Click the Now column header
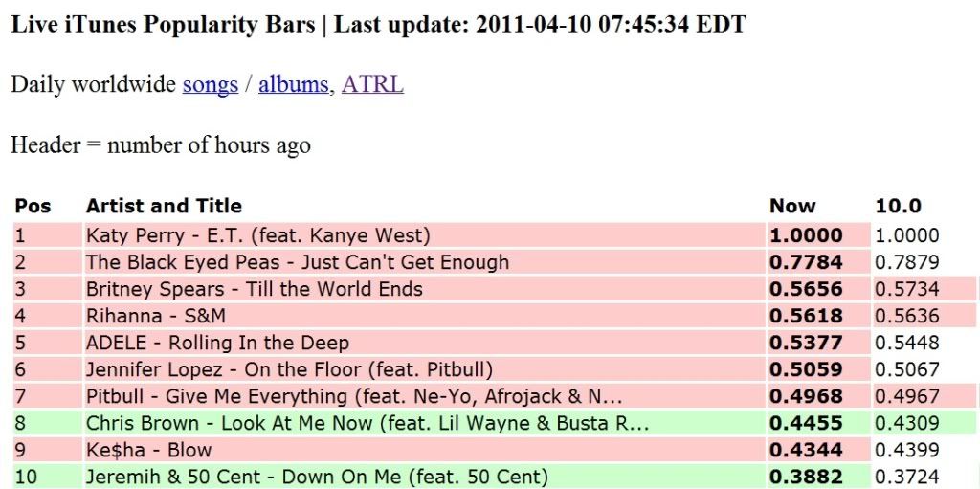980x489 pixels. pyautogui.click(x=792, y=206)
